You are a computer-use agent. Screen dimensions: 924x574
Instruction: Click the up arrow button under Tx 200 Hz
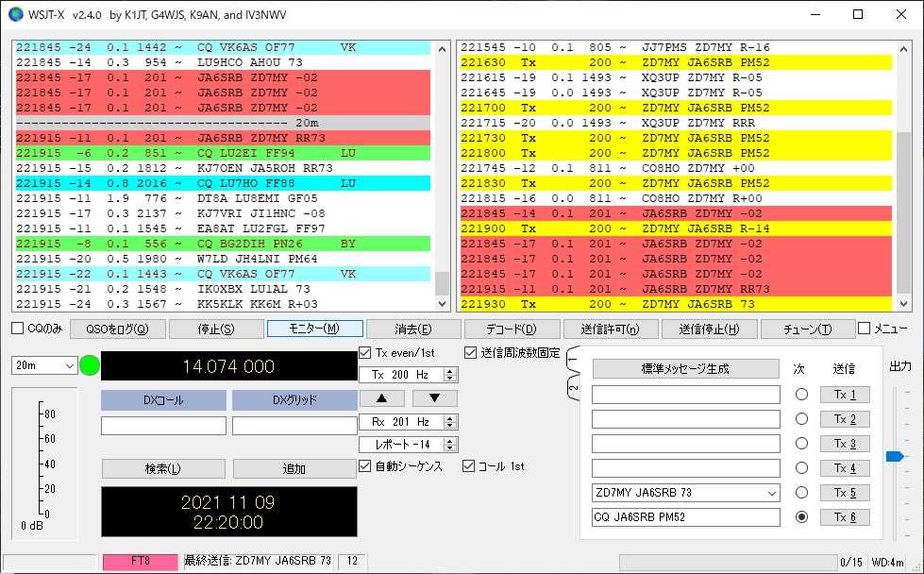coord(382,398)
